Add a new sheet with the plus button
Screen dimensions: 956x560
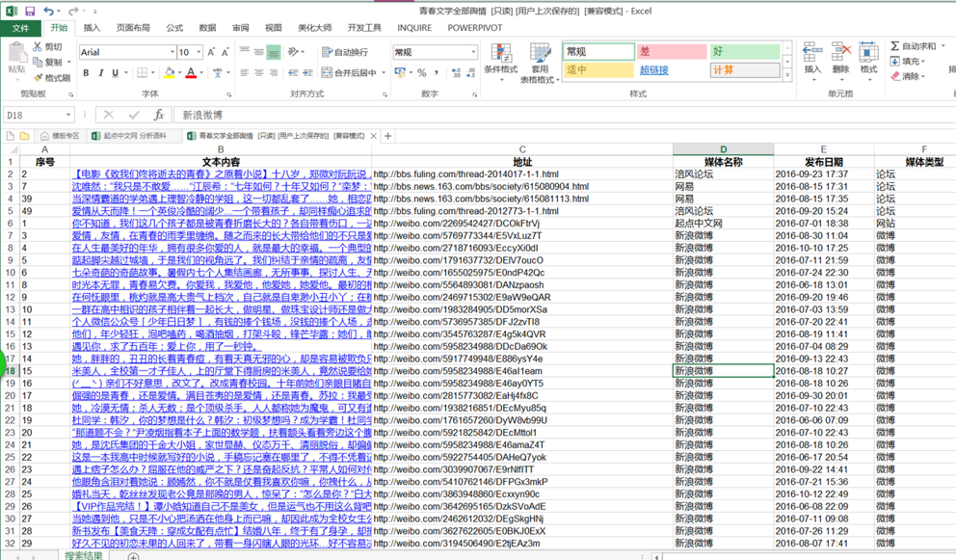[133, 556]
